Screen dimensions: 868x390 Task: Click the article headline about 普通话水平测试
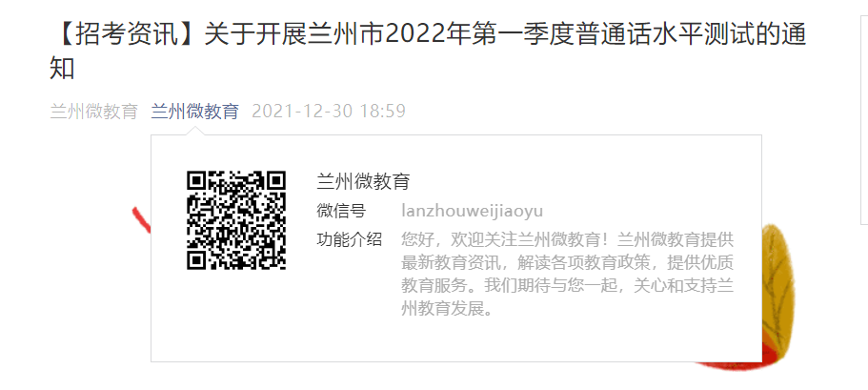tap(428, 51)
